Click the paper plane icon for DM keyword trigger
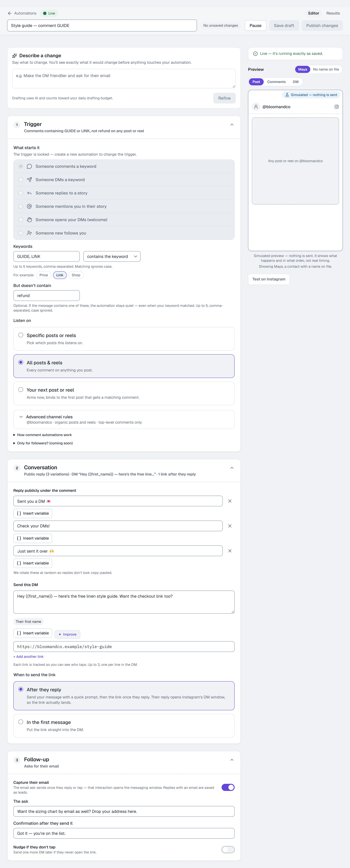Image resolution: width=350 pixels, height=868 pixels. click(29, 180)
